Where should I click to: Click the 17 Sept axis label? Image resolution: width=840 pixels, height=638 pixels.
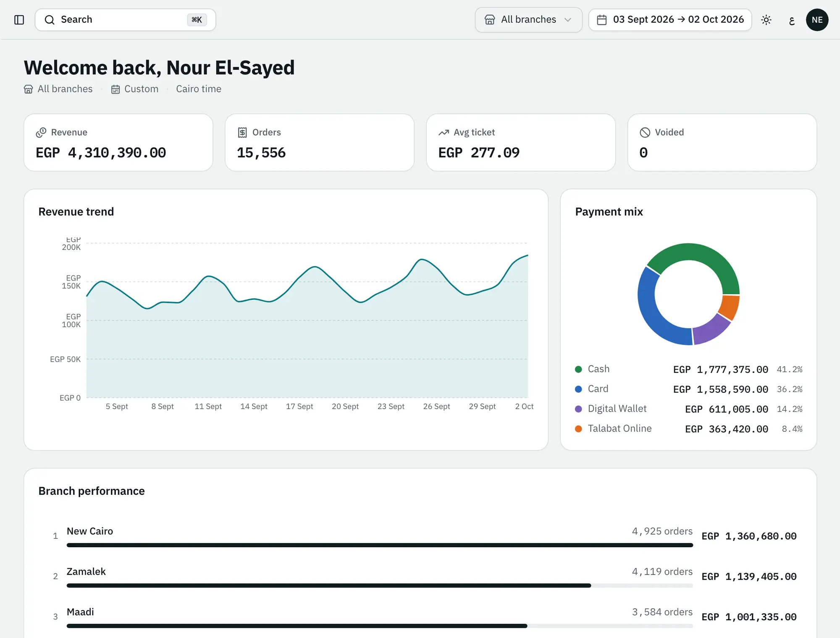tap(299, 407)
